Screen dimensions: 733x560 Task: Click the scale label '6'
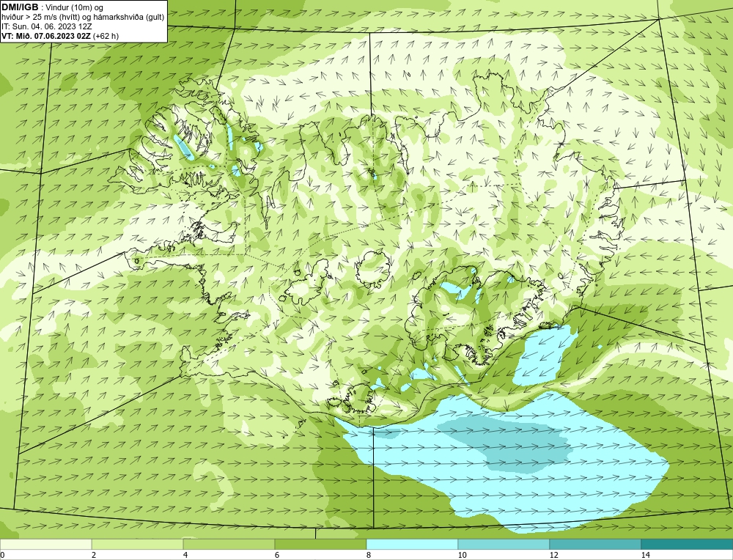click(x=277, y=555)
